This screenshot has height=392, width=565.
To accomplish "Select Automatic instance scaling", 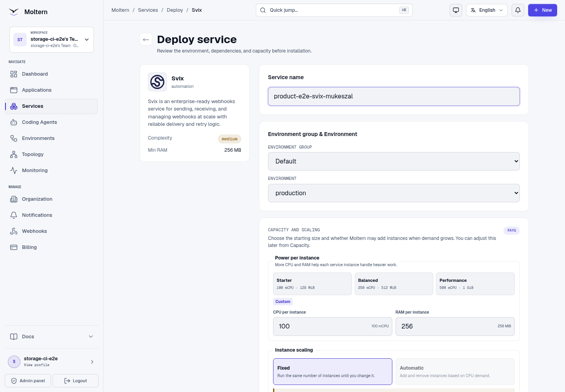I will coord(455,372).
